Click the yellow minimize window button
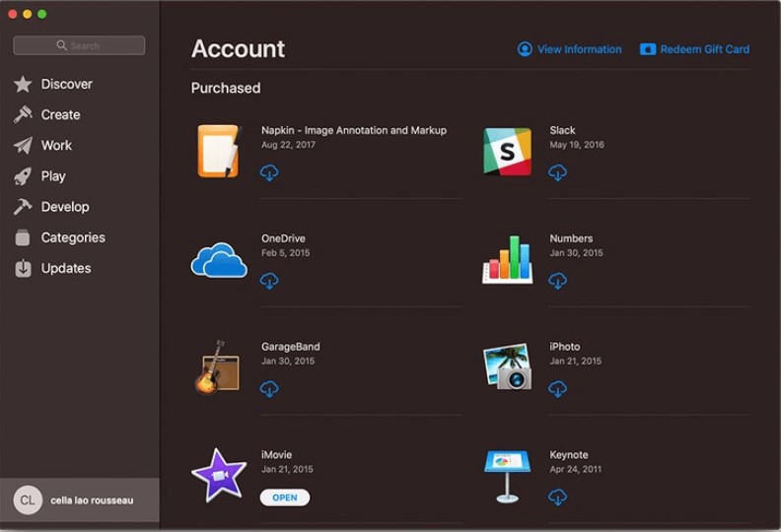Viewport: 781px width, 532px height. tap(28, 14)
